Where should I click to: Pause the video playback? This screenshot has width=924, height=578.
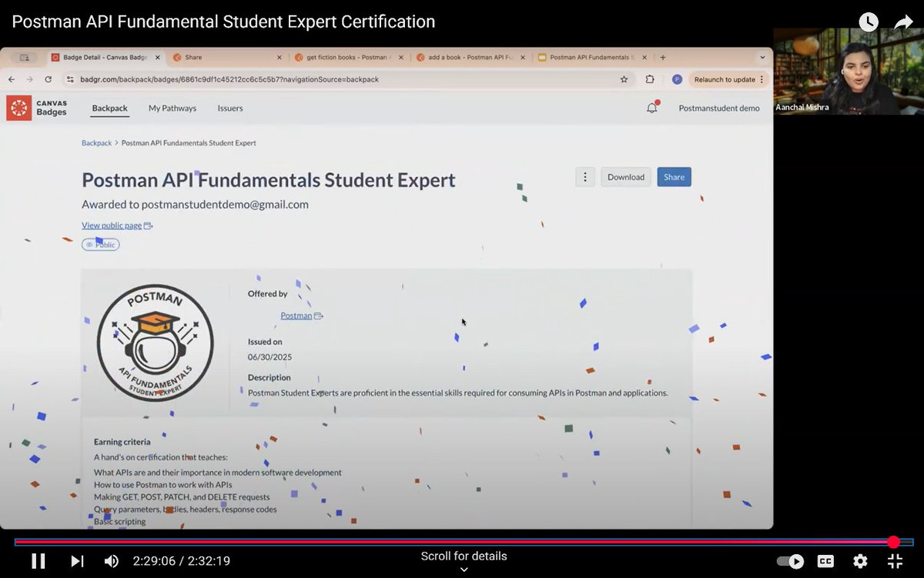coord(38,561)
